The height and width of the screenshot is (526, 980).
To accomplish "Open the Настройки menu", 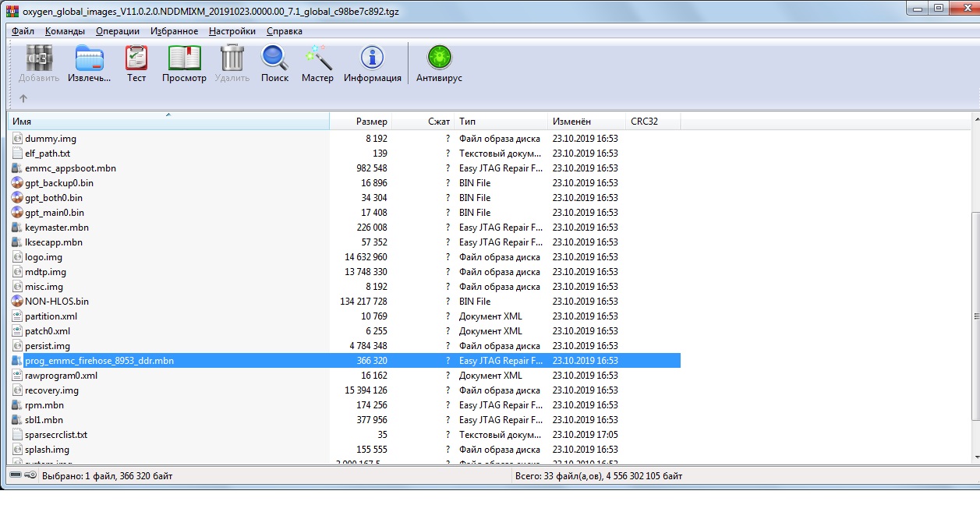I will (232, 31).
